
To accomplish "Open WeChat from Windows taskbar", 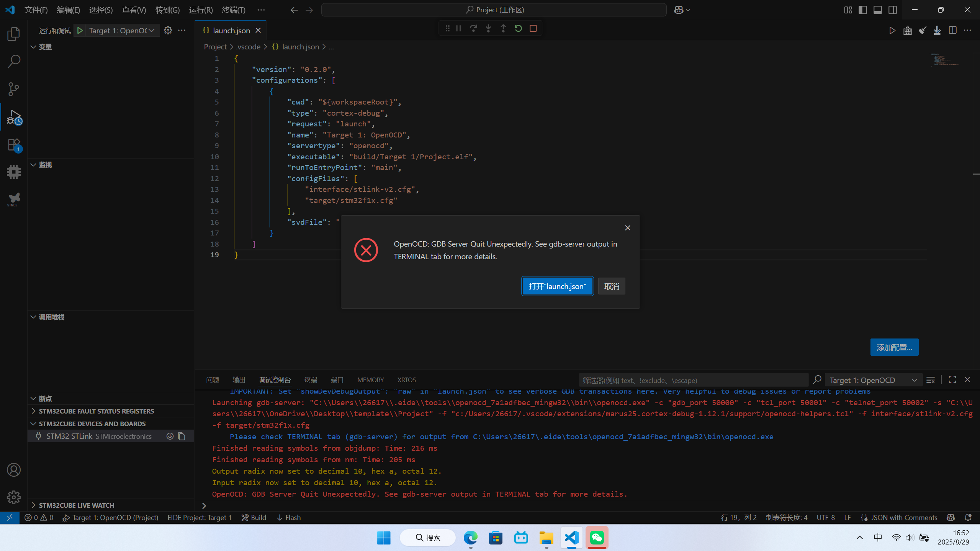I will click(597, 538).
